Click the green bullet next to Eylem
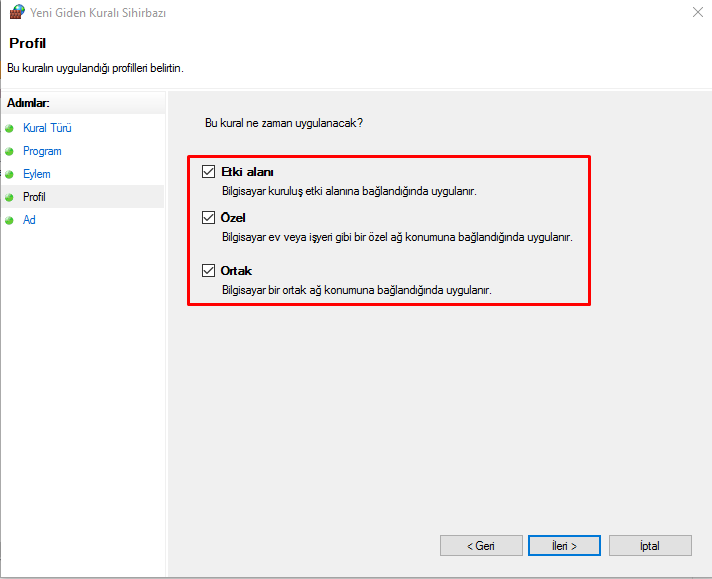The image size is (712, 579). (x=10, y=175)
